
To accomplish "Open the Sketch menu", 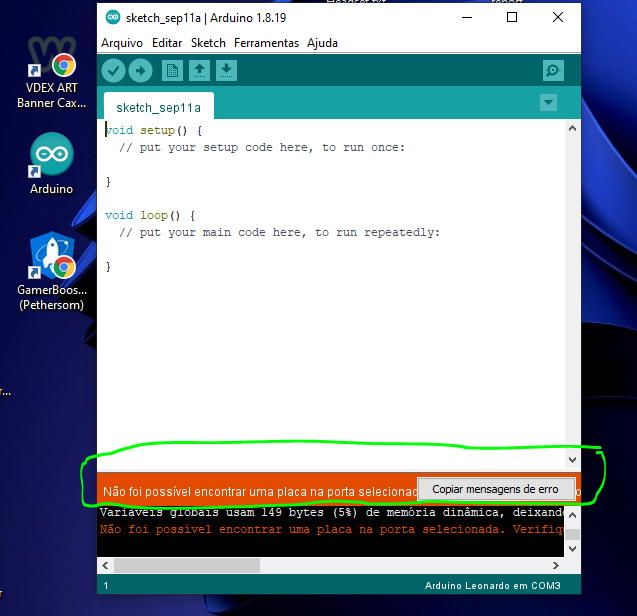I will [208, 43].
